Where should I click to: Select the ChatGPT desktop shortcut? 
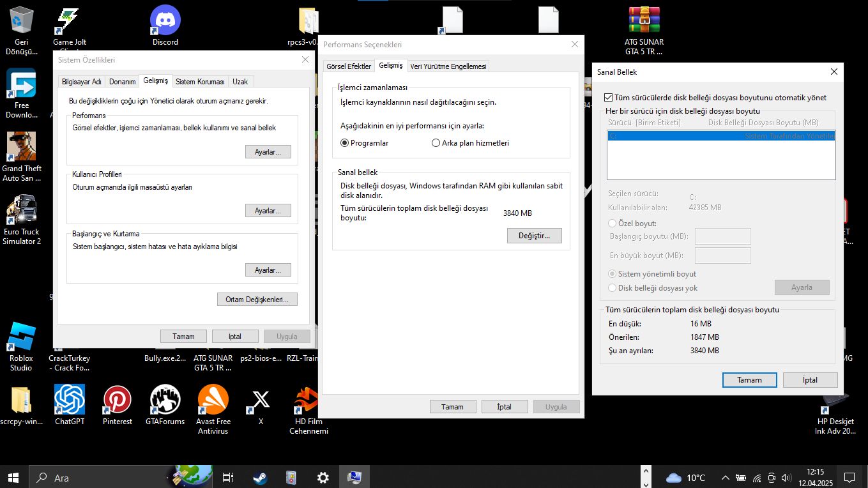point(70,405)
